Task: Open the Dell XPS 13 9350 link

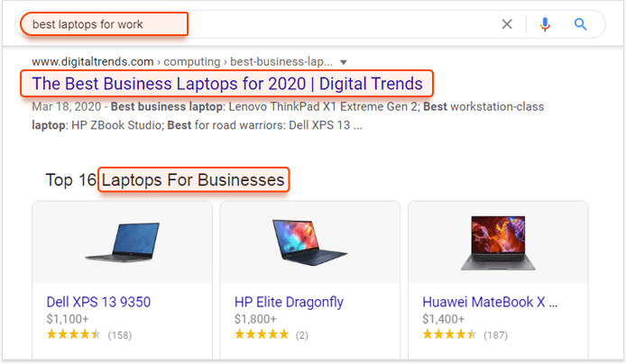Action: [98, 302]
